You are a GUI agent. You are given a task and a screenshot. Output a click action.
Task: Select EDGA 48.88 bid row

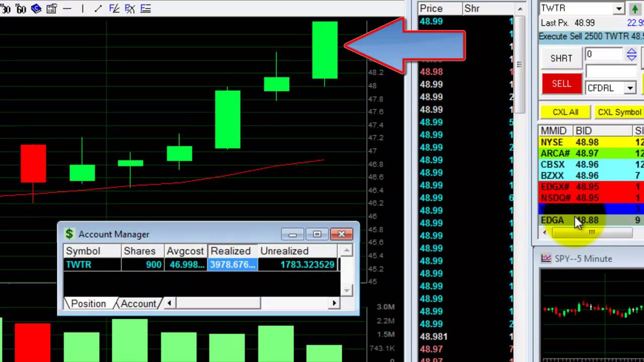(592, 220)
